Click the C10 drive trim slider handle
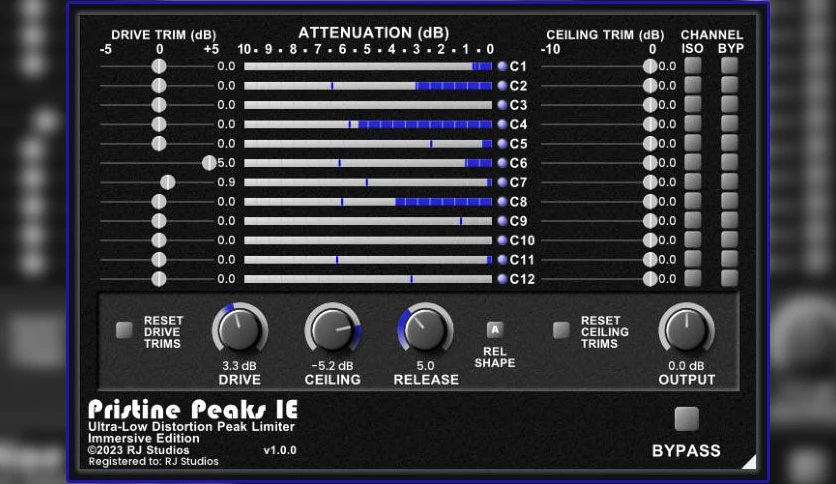Image resolution: width=836 pixels, height=484 pixels. pyautogui.click(x=159, y=240)
